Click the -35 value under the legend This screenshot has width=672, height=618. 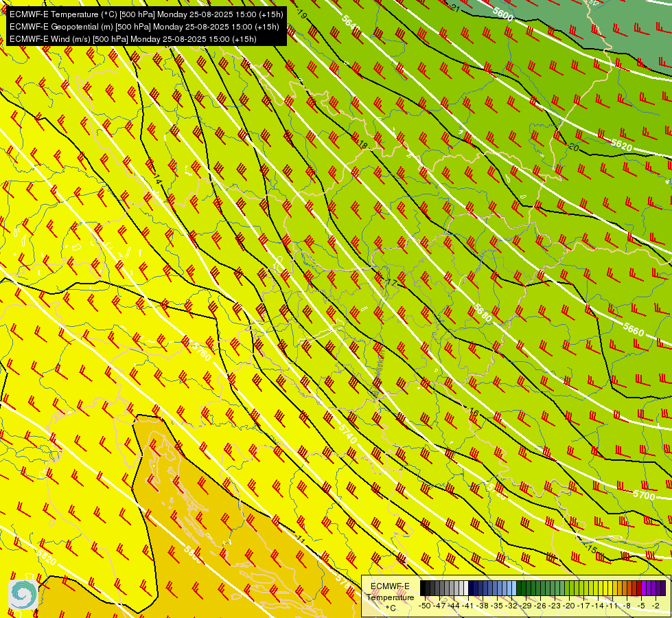click(x=497, y=606)
